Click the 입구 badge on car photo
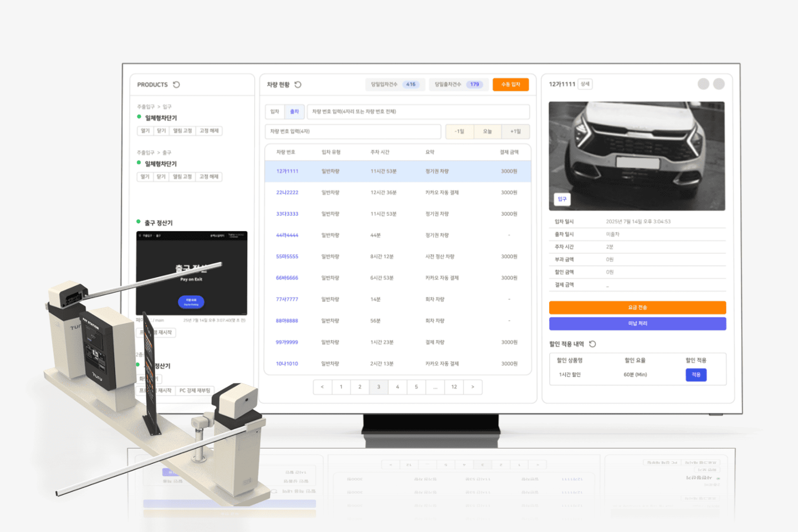This screenshot has width=798, height=532. pos(562,199)
